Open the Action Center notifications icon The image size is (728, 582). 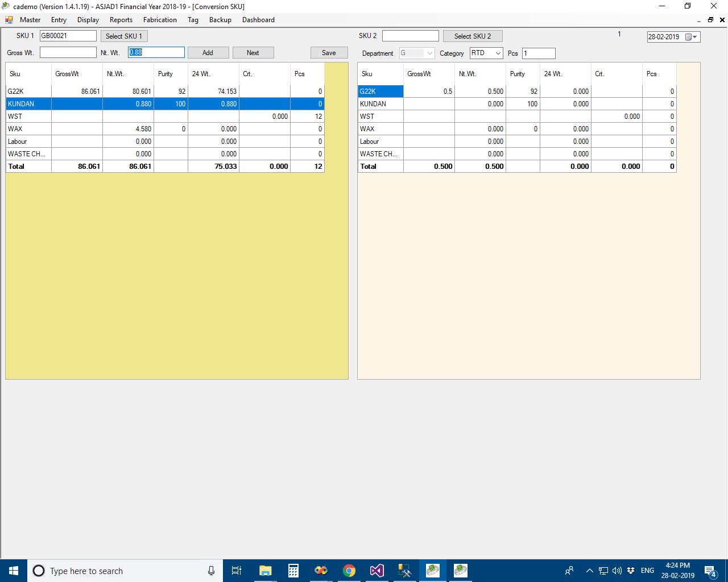[x=710, y=571]
